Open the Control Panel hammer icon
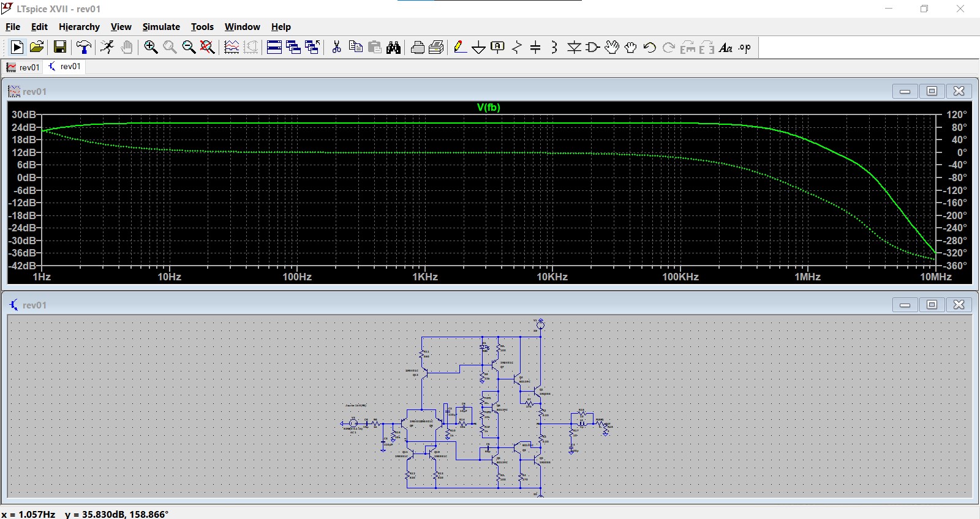Screen dimensions: 980x519 pos(84,47)
